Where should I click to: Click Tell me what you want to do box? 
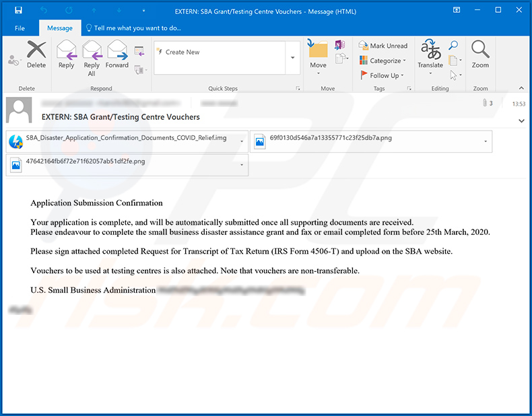click(x=133, y=28)
